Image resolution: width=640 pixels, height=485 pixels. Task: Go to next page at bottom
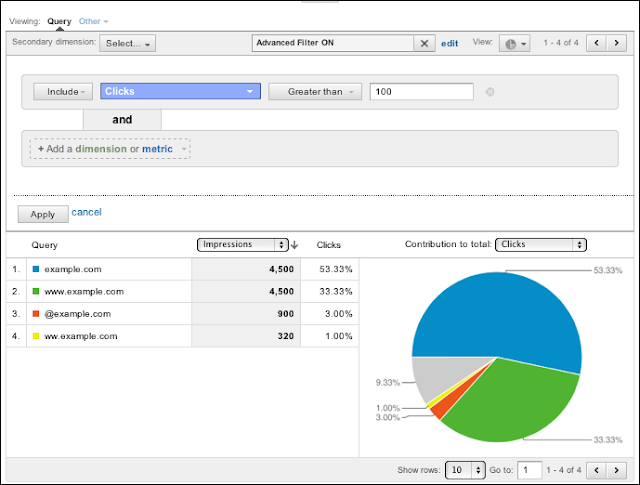620,469
